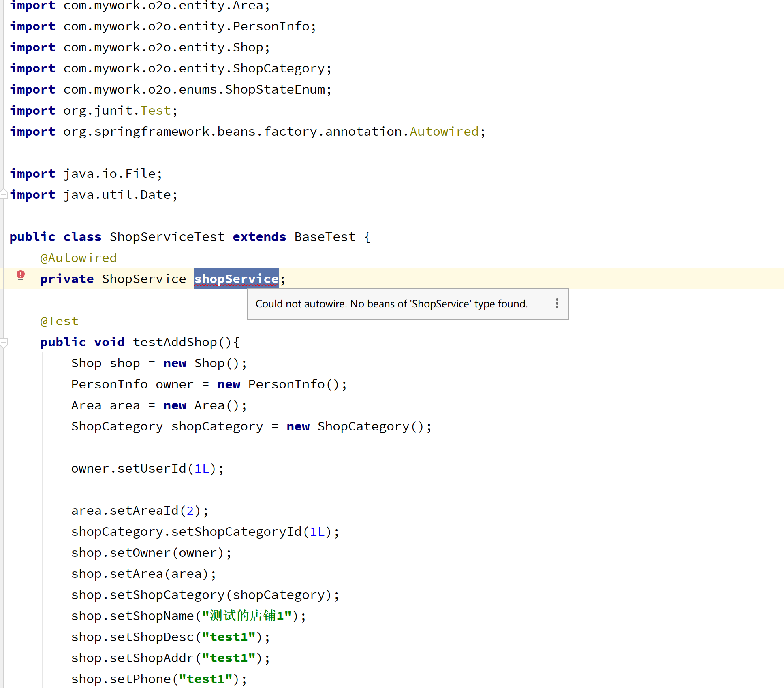Click the entity.PersonInfo import line
784x688 pixels.
click(163, 26)
